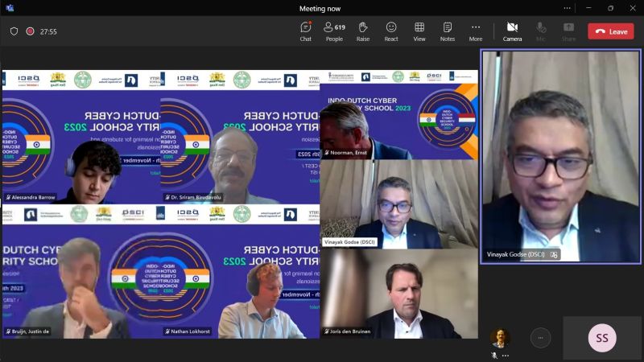Select Dr. Sriram's video tile
This screenshot has width=644, height=362.
tap(240, 137)
